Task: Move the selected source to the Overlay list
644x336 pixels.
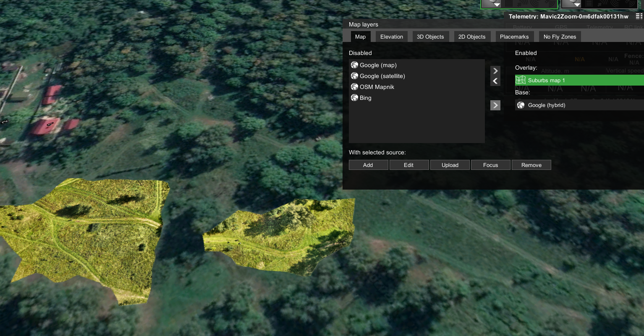Action: pyautogui.click(x=495, y=70)
